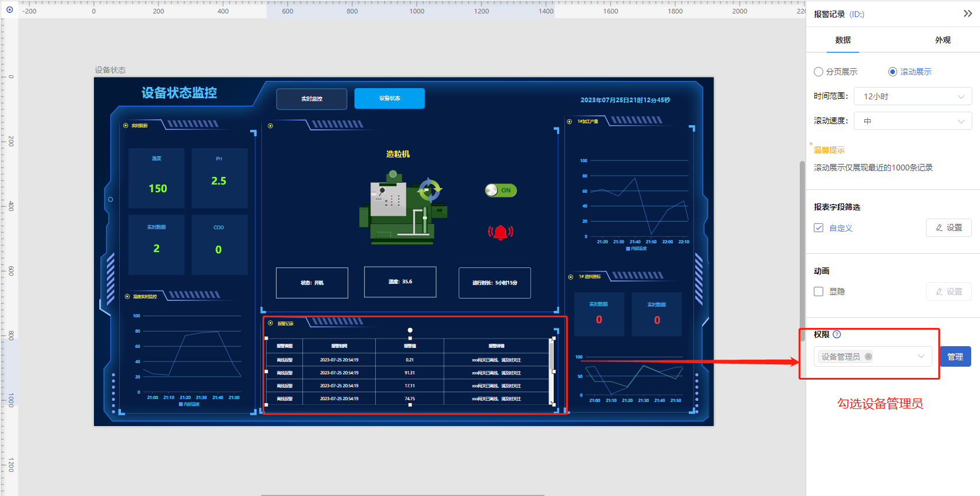Click the 报警时间 column header
The image size is (980, 496).
pyautogui.click(x=339, y=346)
